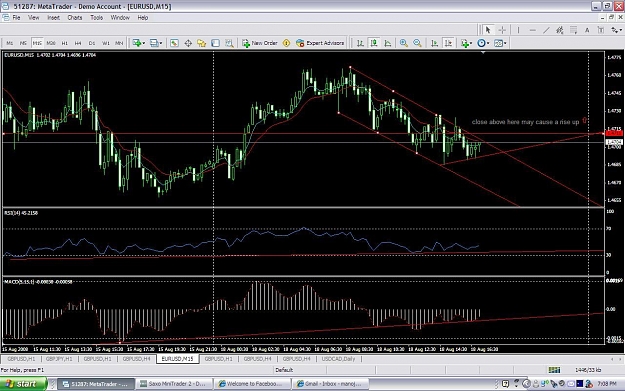Open the Profiles dropdown in toolbar

(156, 43)
